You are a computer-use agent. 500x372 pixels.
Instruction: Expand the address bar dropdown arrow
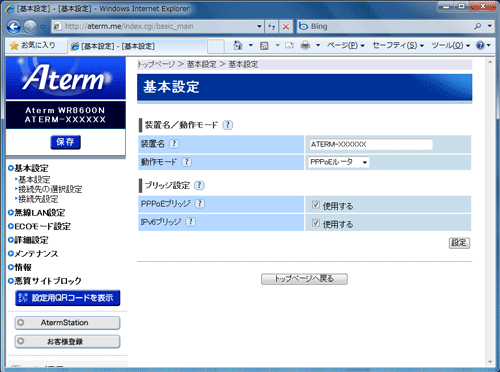tap(259, 26)
